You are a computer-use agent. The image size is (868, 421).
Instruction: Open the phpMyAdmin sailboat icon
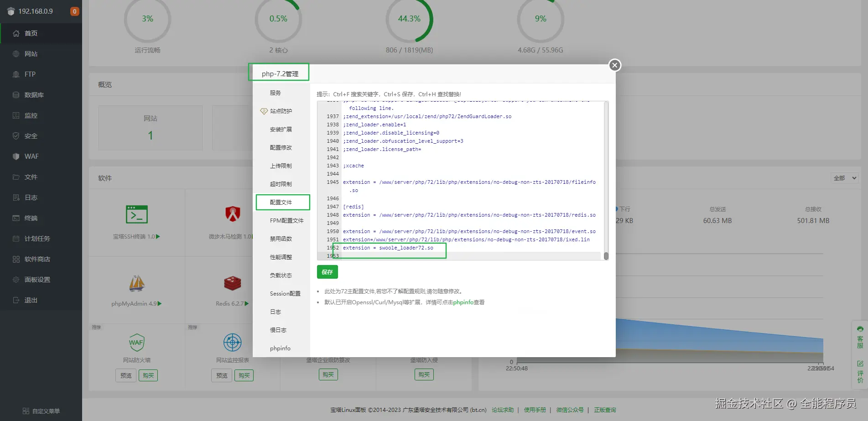click(x=137, y=283)
